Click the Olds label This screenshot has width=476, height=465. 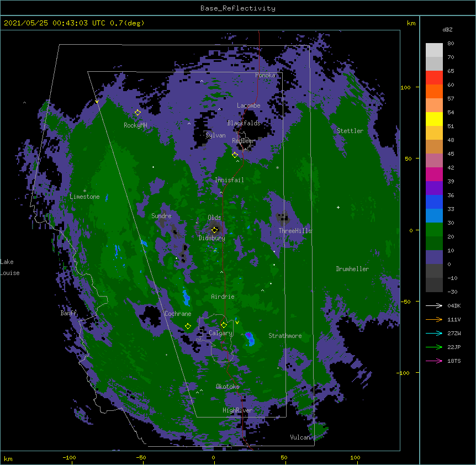(214, 218)
